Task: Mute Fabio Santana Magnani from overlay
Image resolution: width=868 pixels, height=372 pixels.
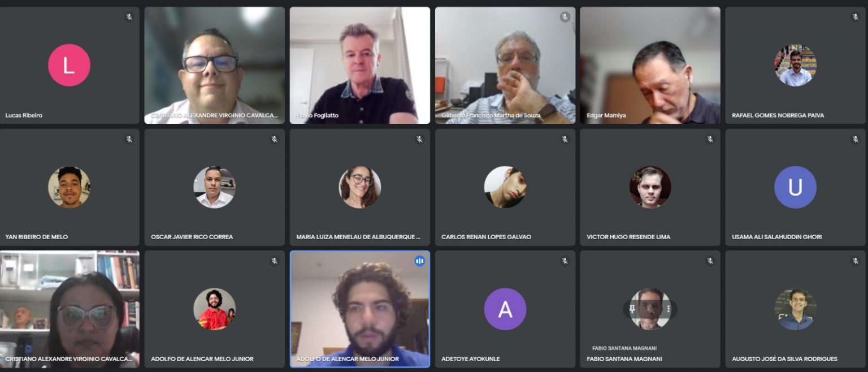Action: 650,309
